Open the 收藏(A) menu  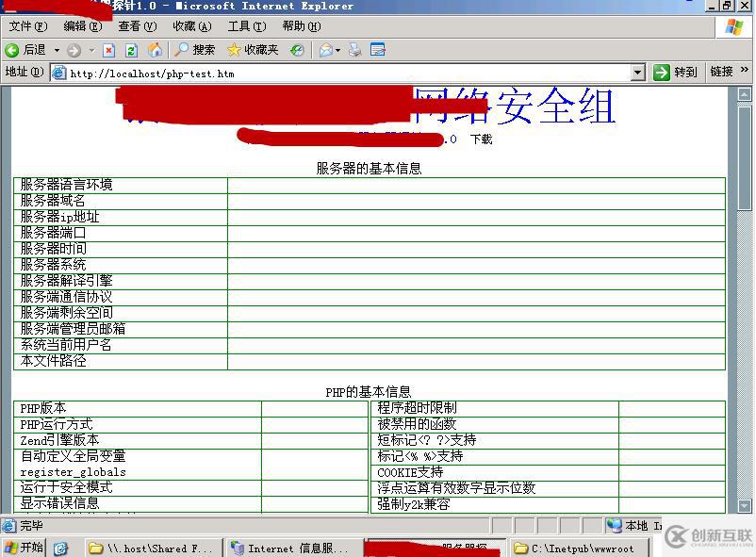tap(192, 26)
